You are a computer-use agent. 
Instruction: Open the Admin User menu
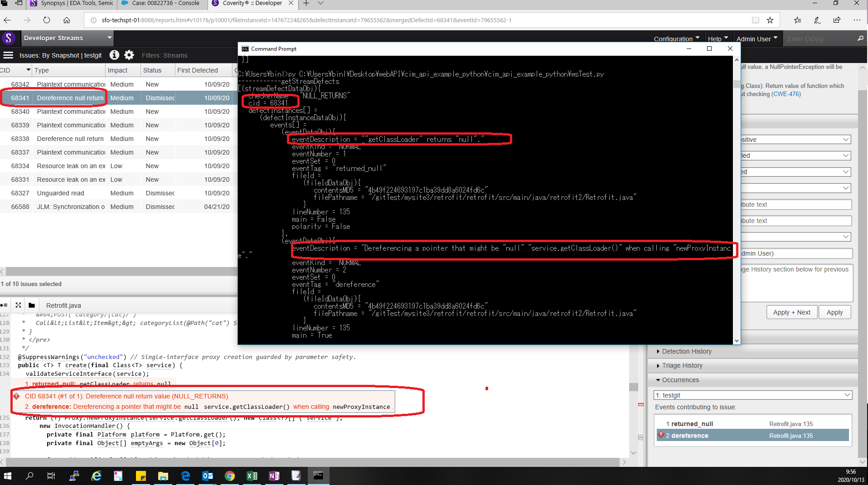(x=757, y=39)
